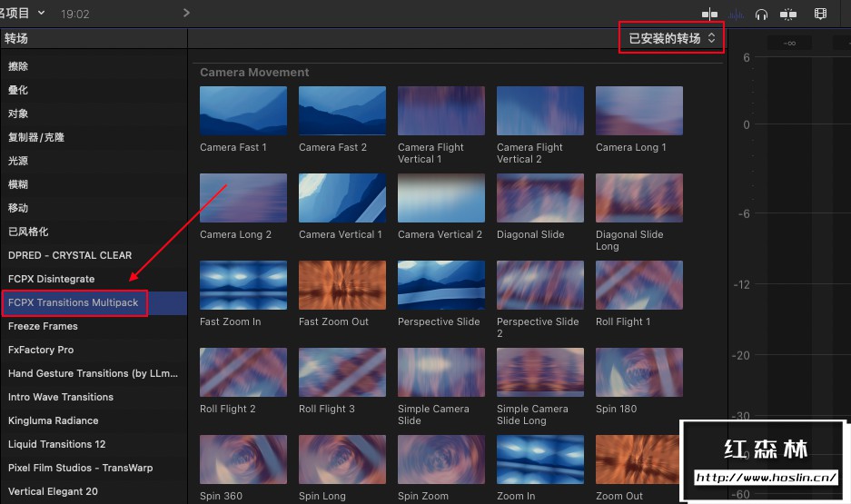Select the Camera Fast 1 transition
This screenshot has width=851, height=504.
242,111
